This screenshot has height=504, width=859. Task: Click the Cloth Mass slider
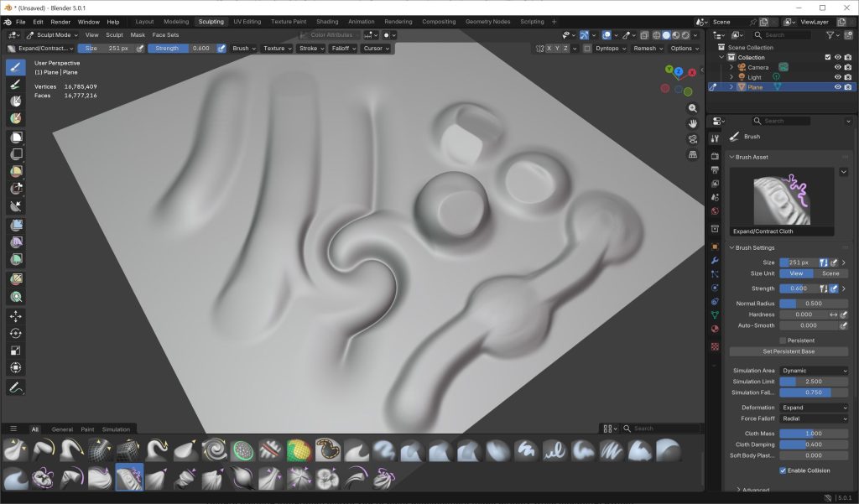coord(812,433)
